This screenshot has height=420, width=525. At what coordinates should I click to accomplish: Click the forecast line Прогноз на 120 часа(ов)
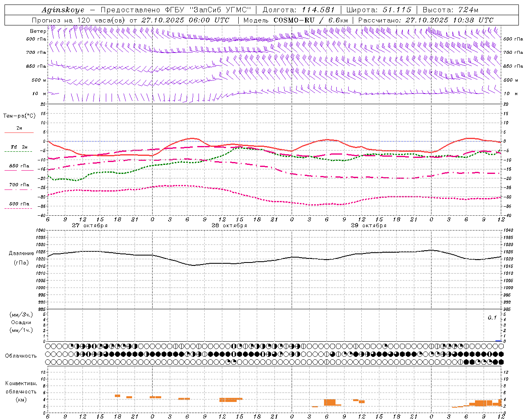pyautogui.click(x=79, y=20)
